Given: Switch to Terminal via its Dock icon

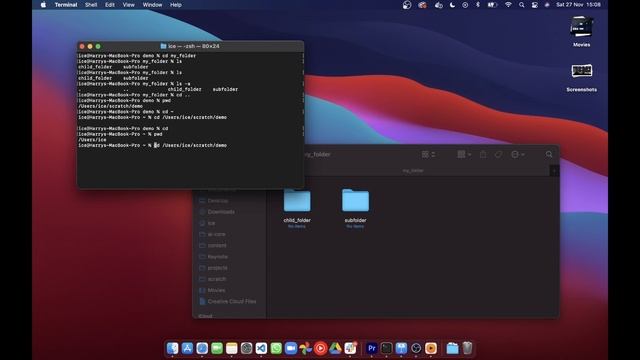Looking at the screenshot, I should (x=386, y=348).
